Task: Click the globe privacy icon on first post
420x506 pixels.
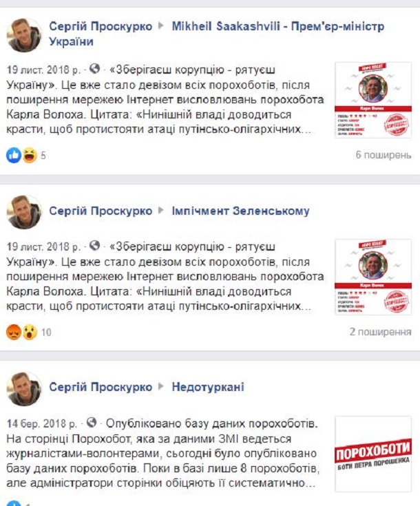Action: 94,69
